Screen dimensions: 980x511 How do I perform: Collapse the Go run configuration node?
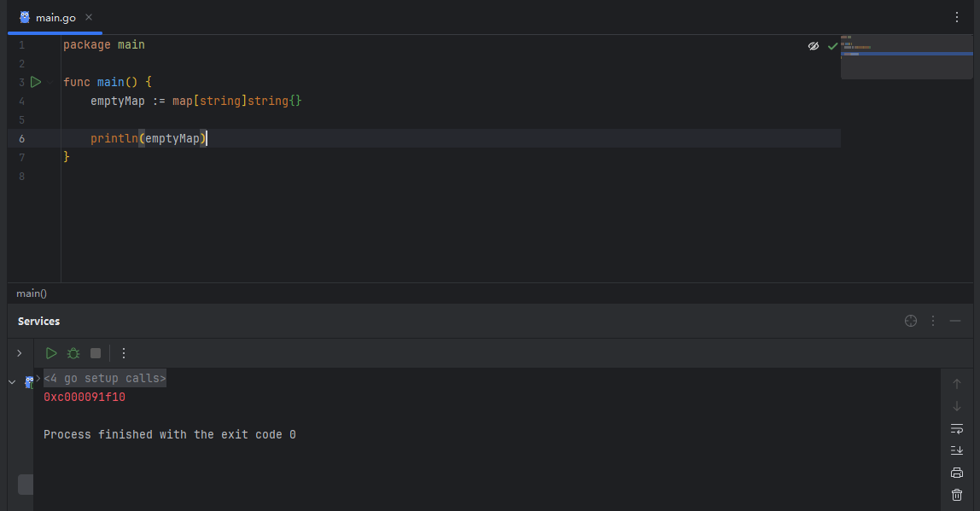coord(12,381)
